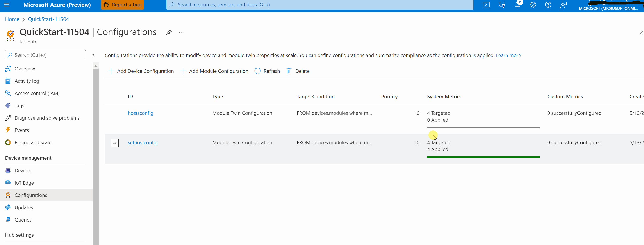
Task: Select the Overview navigation item
Action: (x=25, y=69)
